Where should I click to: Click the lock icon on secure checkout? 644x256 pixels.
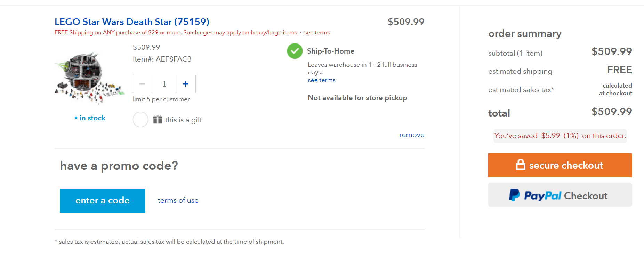point(521,164)
